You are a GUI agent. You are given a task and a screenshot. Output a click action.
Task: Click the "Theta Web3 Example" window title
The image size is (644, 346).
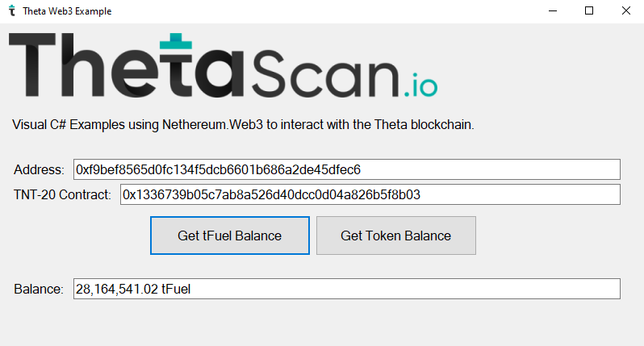pyautogui.click(x=68, y=11)
